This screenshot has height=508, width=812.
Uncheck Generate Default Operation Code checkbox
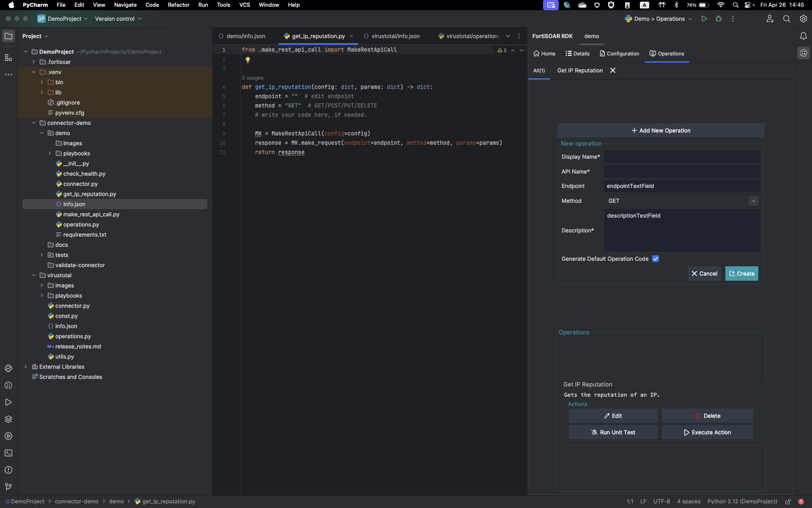655,259
